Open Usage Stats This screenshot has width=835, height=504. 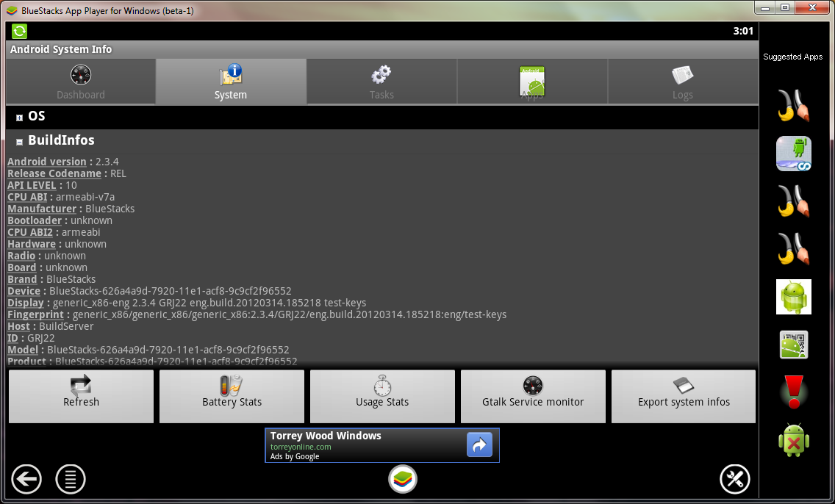click(382, 396)
